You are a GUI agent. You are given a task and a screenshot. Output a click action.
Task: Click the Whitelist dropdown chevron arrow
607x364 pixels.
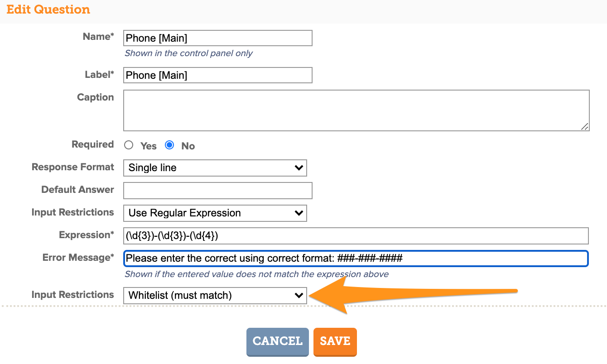pos(299,296)
